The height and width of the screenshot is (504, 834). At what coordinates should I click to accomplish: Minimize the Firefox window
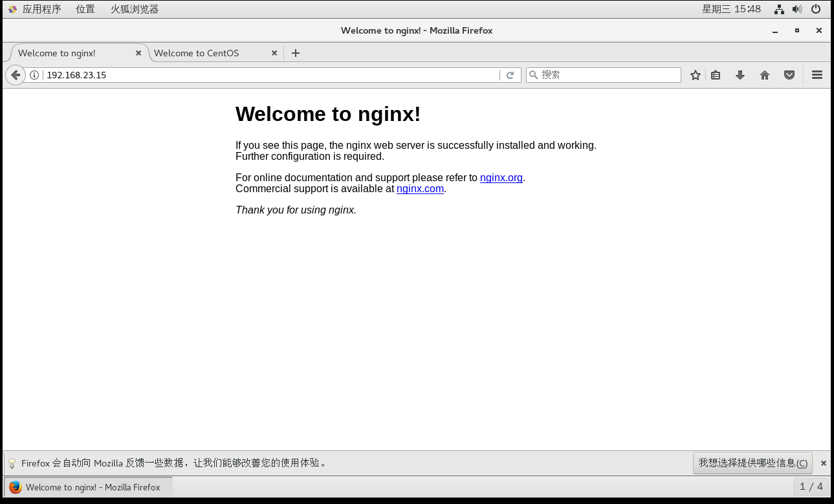[x=775, y=30]
